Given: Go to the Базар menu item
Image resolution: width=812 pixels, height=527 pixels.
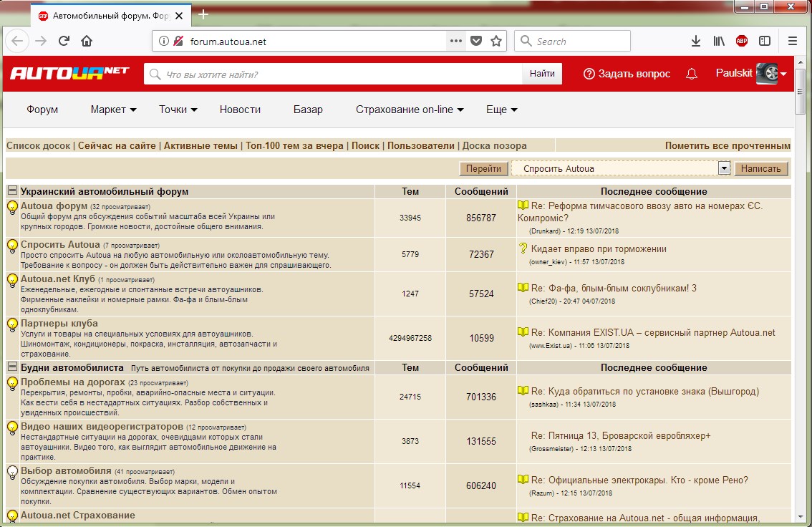Looking at the screenshot, I should click(x=308, y=110).
